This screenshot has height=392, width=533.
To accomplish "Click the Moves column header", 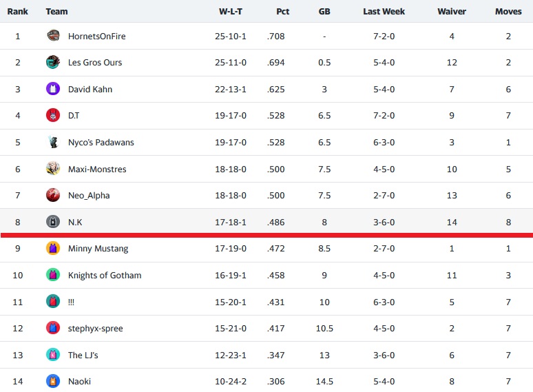I will pyautogui.click(x=508, y=12).
